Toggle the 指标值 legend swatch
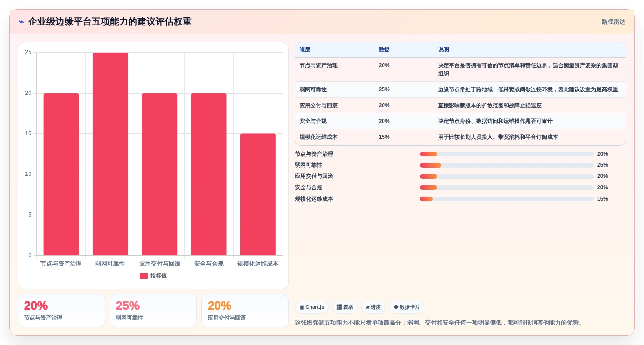644x345 pixels. [144, 276]
